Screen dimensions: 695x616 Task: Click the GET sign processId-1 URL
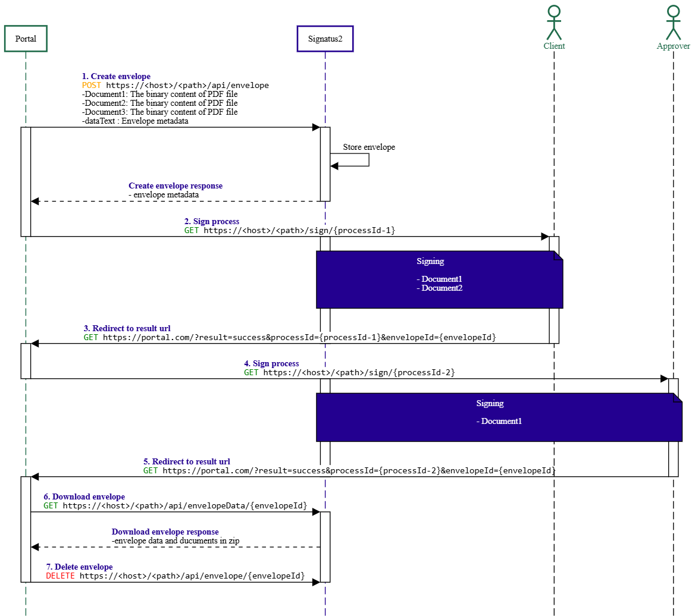[290, 231]
